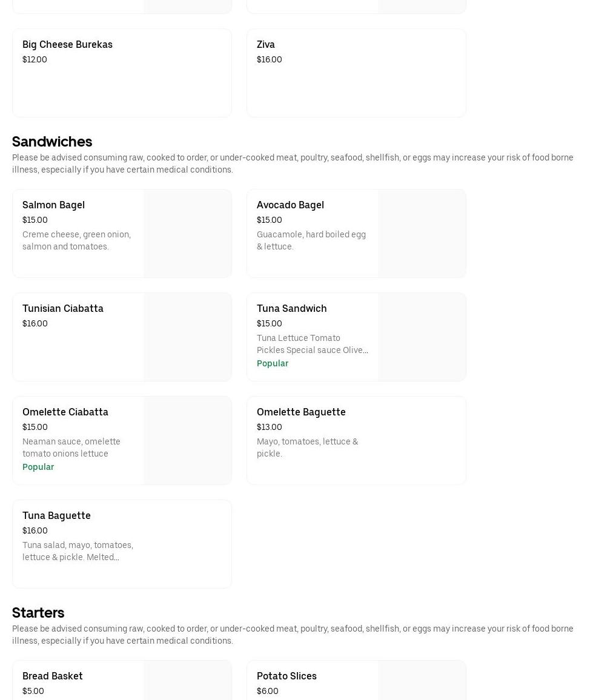Viewport: 596px width, 700px height.
Task: Open the Omelette Ciabatta item
Action: pyautogui.click(x=65, y=412)
